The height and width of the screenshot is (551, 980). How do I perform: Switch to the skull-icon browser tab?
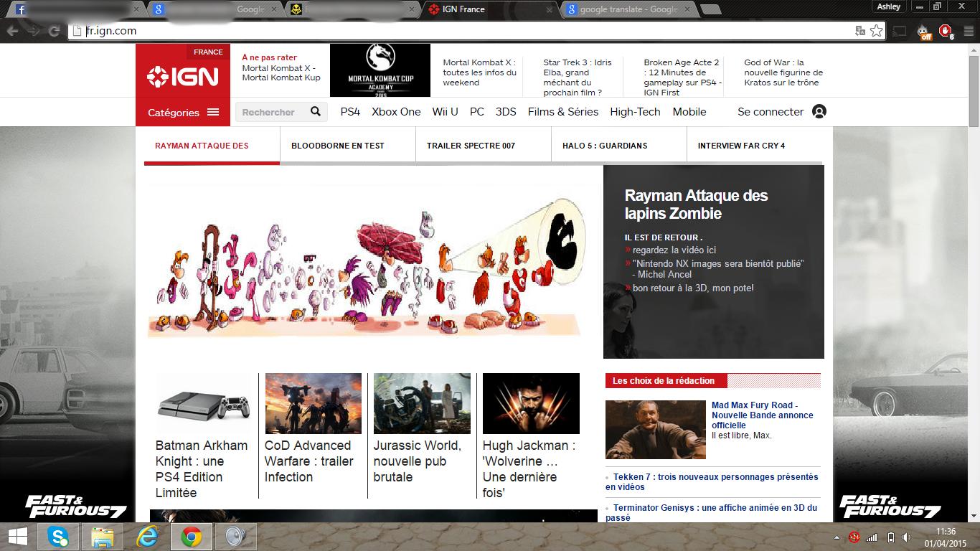coord(352,9)
